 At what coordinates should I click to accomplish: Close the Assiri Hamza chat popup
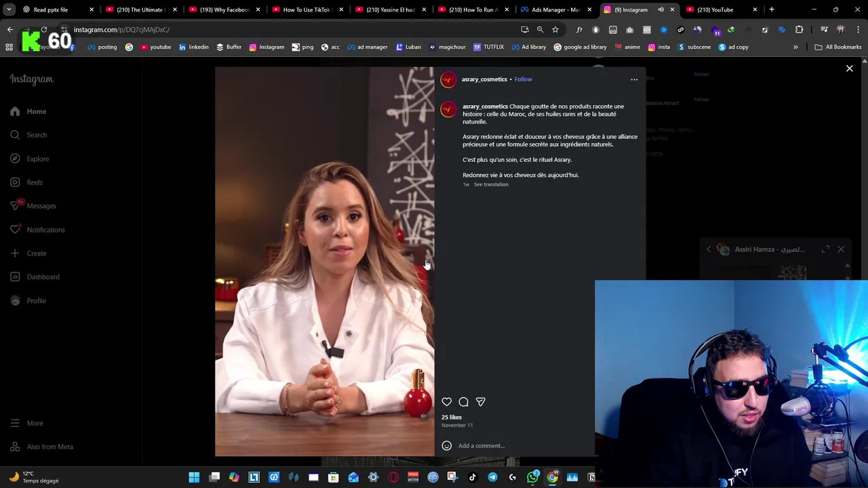coord(841,249)
